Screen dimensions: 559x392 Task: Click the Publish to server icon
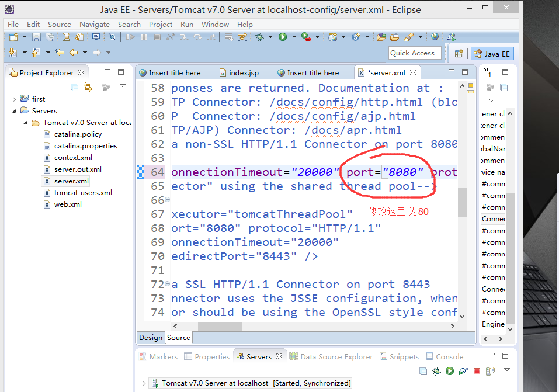click(x=490, y=372)
